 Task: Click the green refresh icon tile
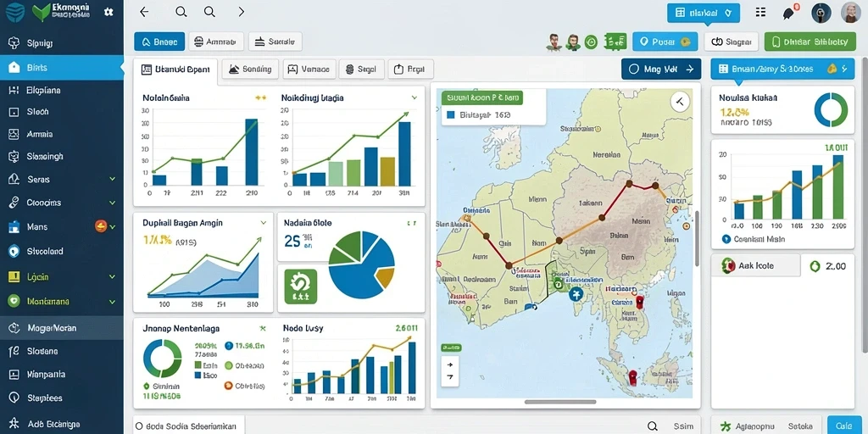click(x=301, y=287)
